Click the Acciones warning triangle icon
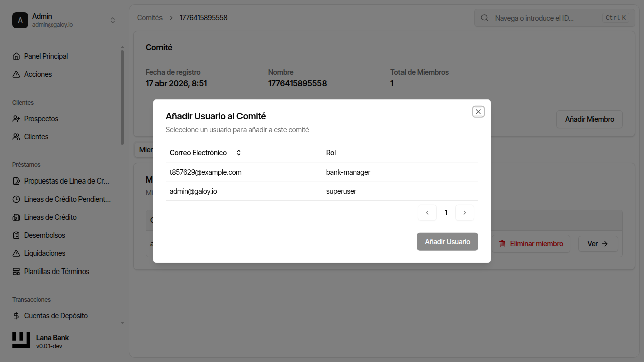The width and height of the screenshot is (644, 362). 16,74
